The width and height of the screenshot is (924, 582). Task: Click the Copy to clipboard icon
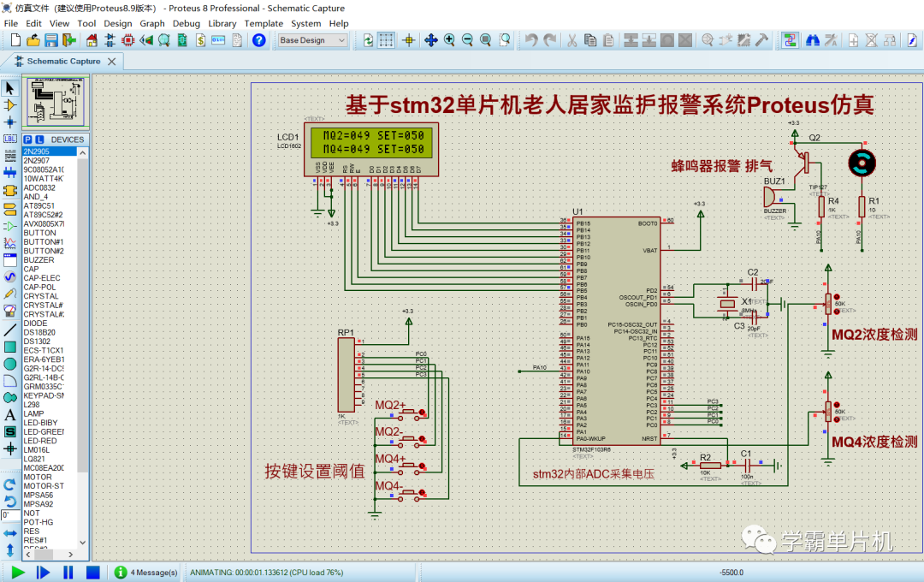(589, 40)
